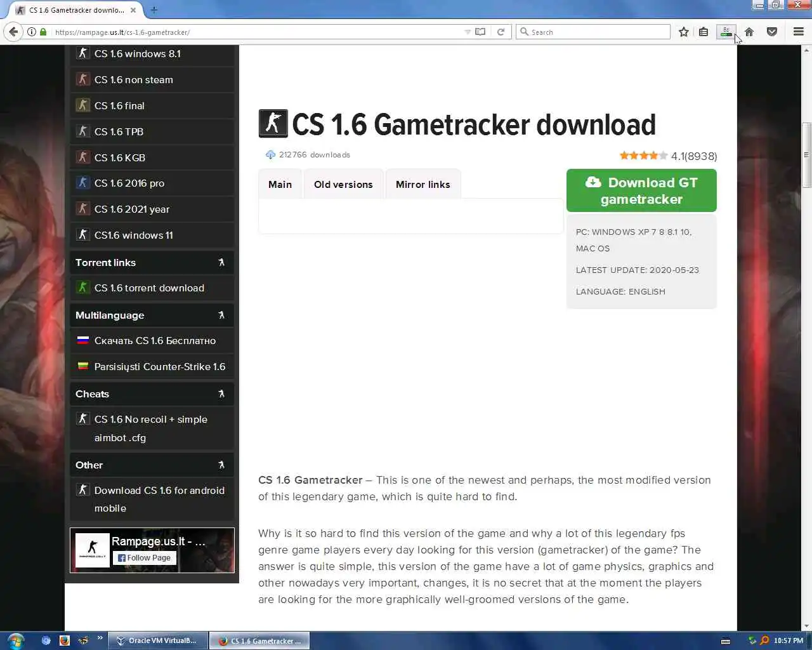Save page to Pocket icon
812x650 pixels.
772,32
